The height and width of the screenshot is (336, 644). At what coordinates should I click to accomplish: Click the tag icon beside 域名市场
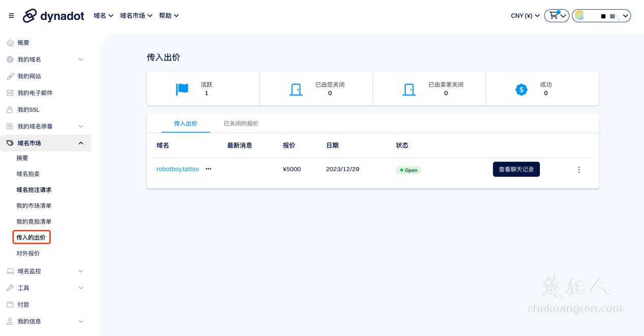[10, 143]
